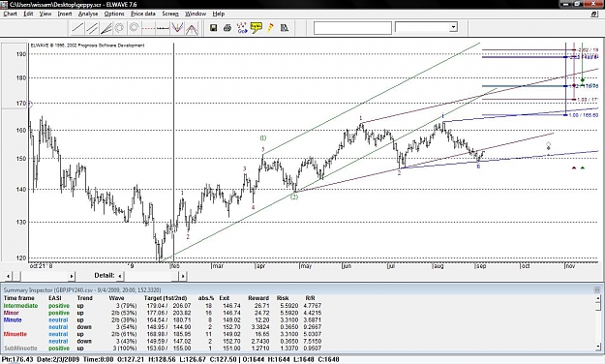
Task: Click the 'EASI' column header
Action: point(55,298)
